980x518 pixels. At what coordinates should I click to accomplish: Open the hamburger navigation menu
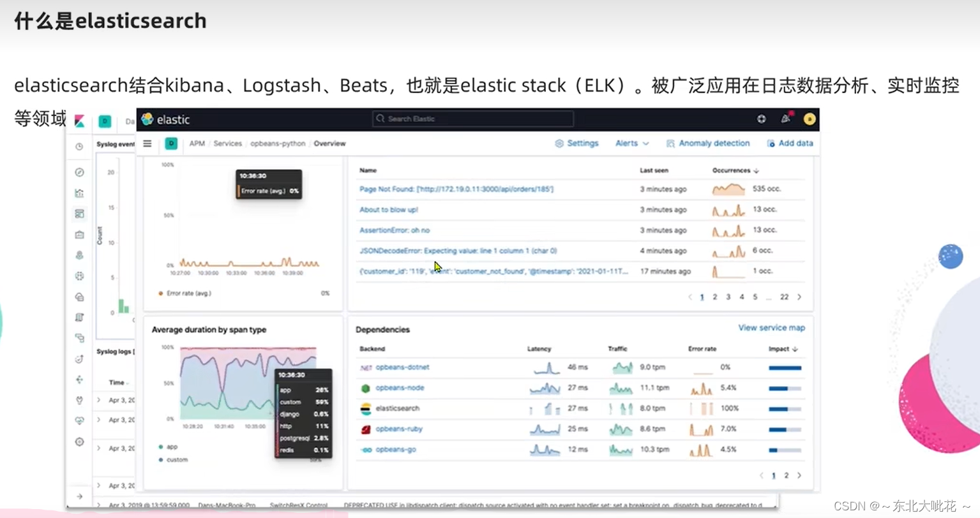click(147, 144)
